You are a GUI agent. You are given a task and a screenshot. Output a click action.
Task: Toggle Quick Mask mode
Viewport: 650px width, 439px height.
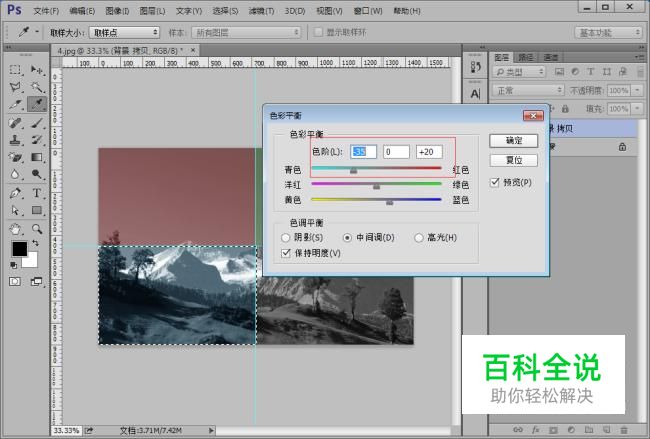[15, 282]
